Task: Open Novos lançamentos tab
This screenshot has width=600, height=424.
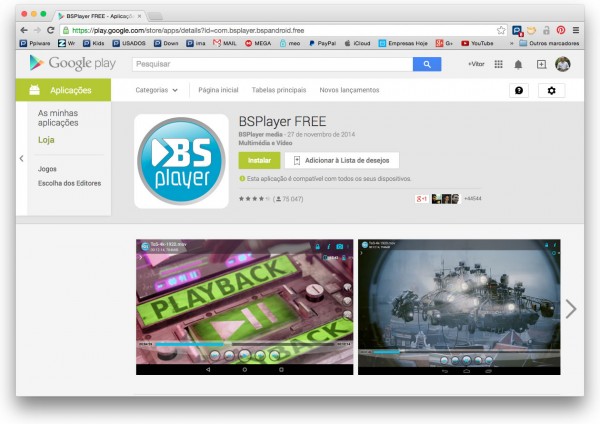Action: pos(349,90)
